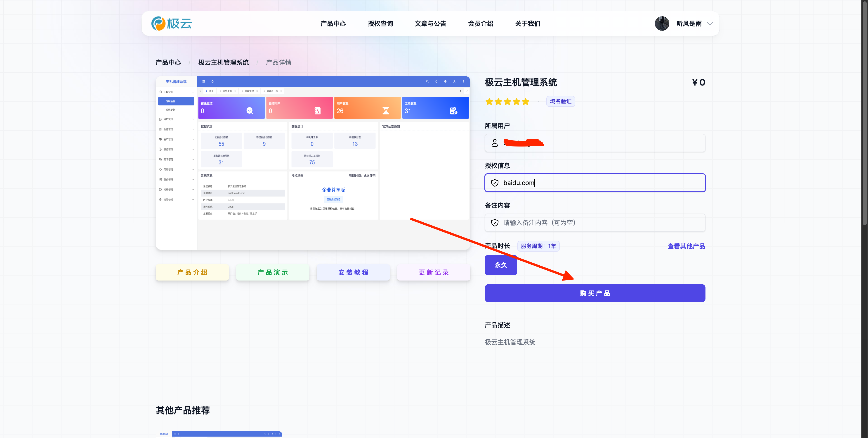Switch to the 安装教程 tab
The width and height of the screenshot is (868, 438).
point(353,272)
